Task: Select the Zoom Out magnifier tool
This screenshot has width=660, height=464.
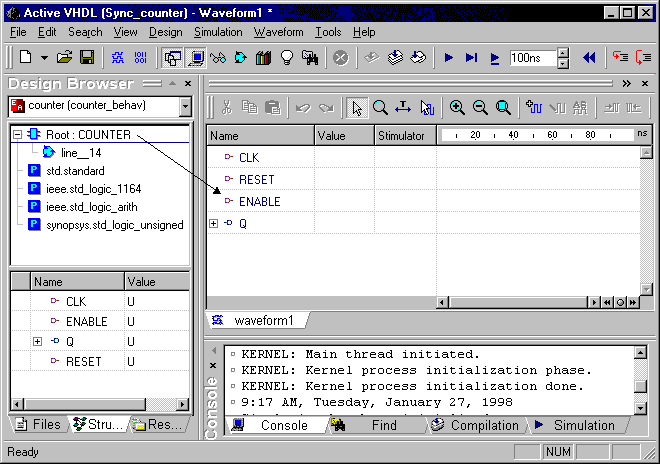Action: pyautogui.click(x=480, y=108)
